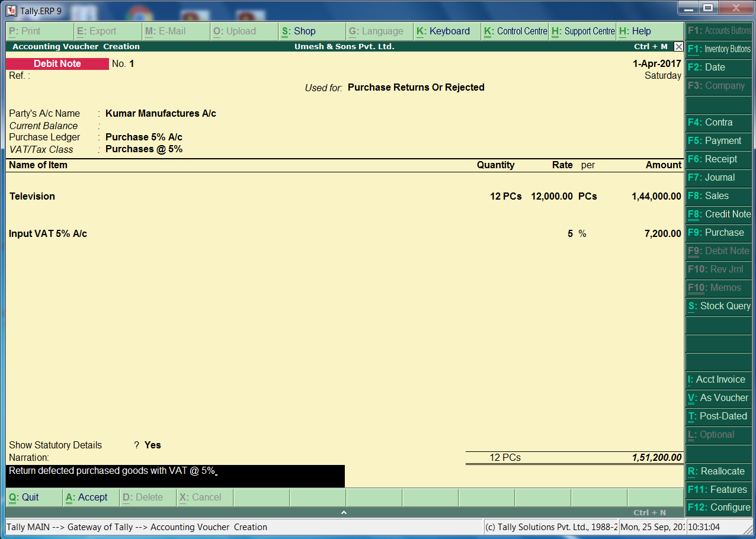Open the Keyboard option
The height and width of the screenshot is (539, 756).
(x=447, y=31)
